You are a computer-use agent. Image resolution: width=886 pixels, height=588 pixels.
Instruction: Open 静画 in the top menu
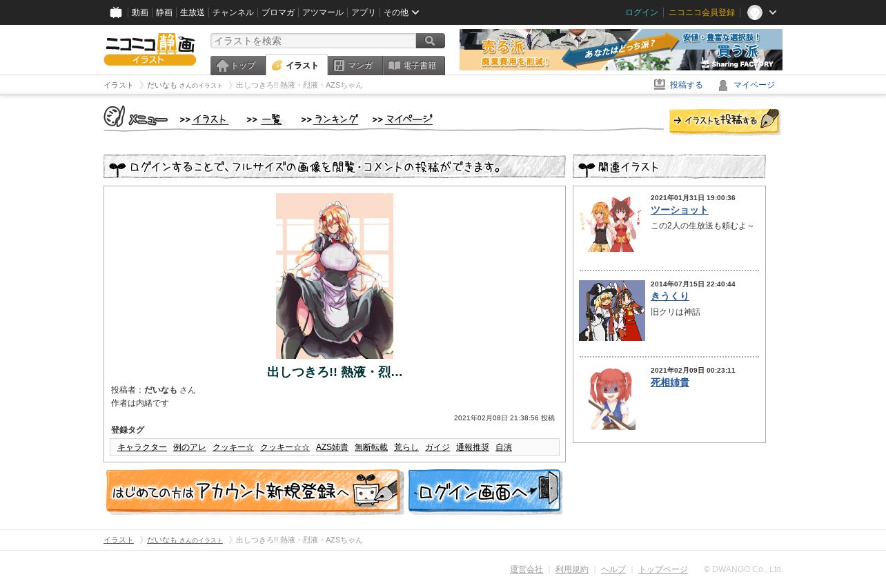(x=164, y=12)
